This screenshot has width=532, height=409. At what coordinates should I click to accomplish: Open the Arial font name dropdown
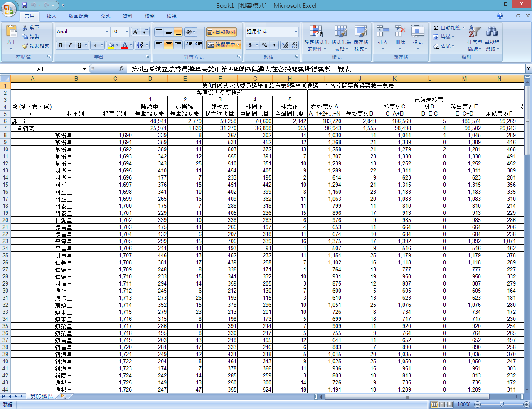pos(107,32)
